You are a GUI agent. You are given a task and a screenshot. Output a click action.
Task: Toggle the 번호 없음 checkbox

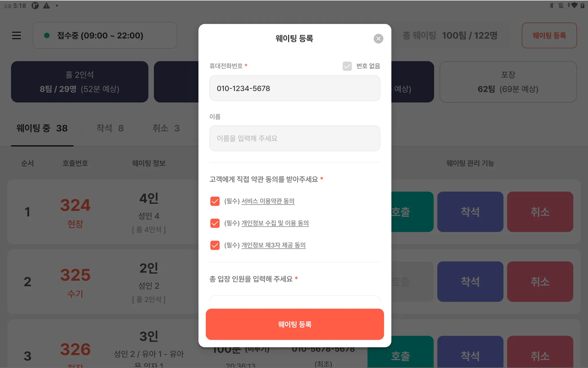[347, 66]
